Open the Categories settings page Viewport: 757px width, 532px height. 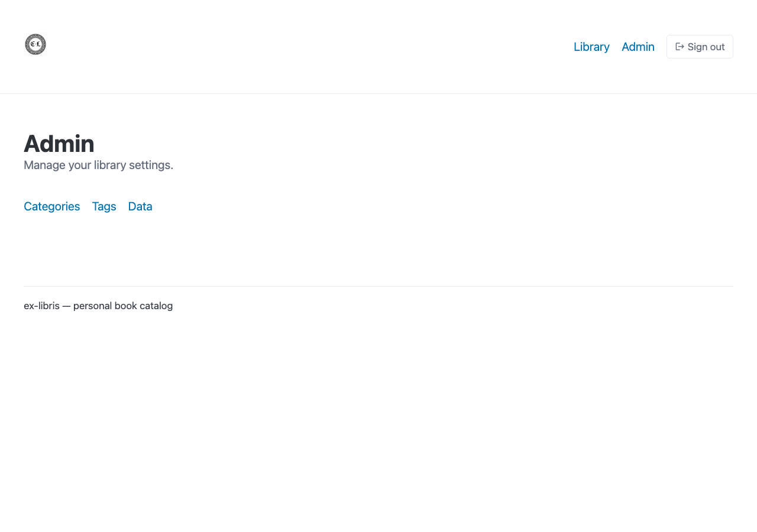coord(51,206)
